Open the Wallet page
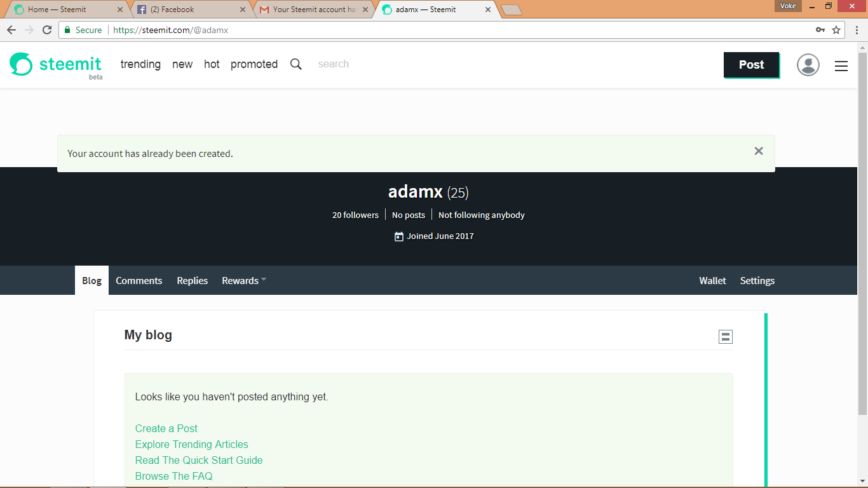The width and height of the screenshot is (868, 488). 712,280
